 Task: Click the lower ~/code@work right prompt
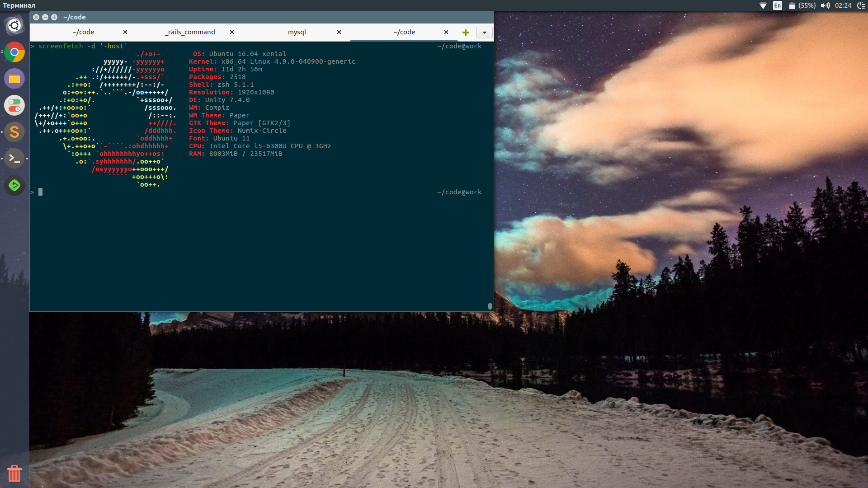459,192
